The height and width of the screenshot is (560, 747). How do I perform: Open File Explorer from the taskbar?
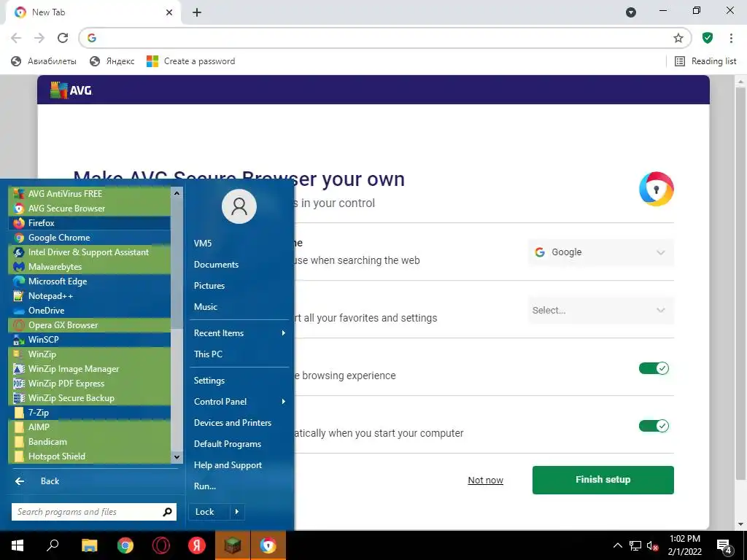89,545
